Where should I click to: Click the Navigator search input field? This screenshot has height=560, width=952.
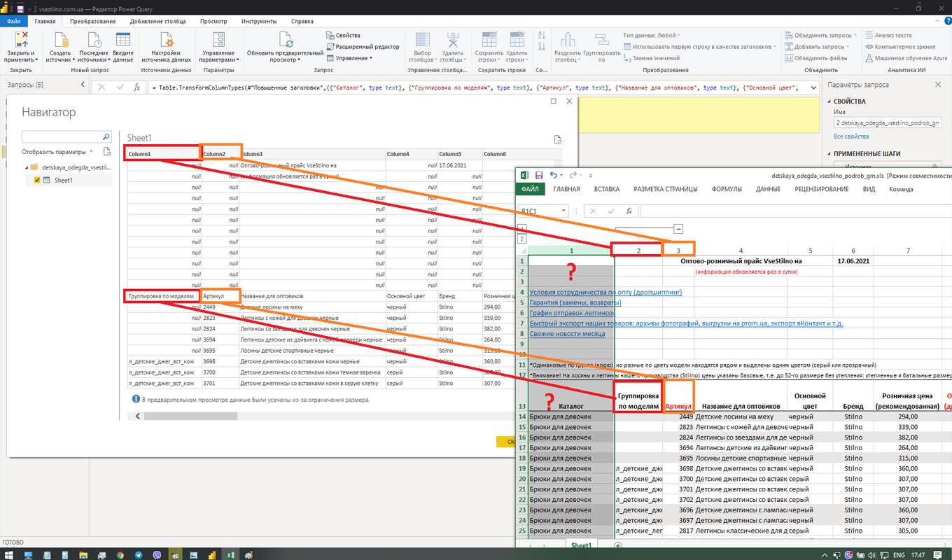click(x=62, y=137)
